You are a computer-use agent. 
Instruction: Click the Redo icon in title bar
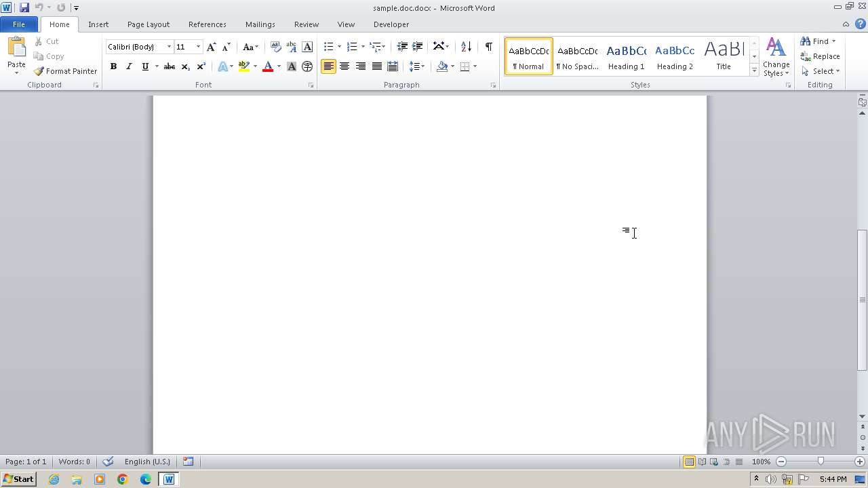[61, 7]
